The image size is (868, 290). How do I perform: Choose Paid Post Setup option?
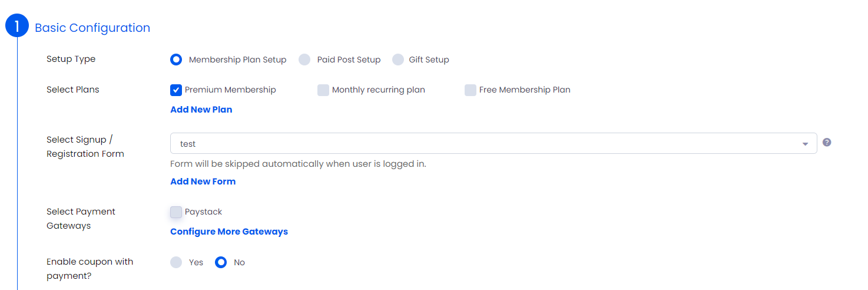pyautogui.click(x=304, y=60)
